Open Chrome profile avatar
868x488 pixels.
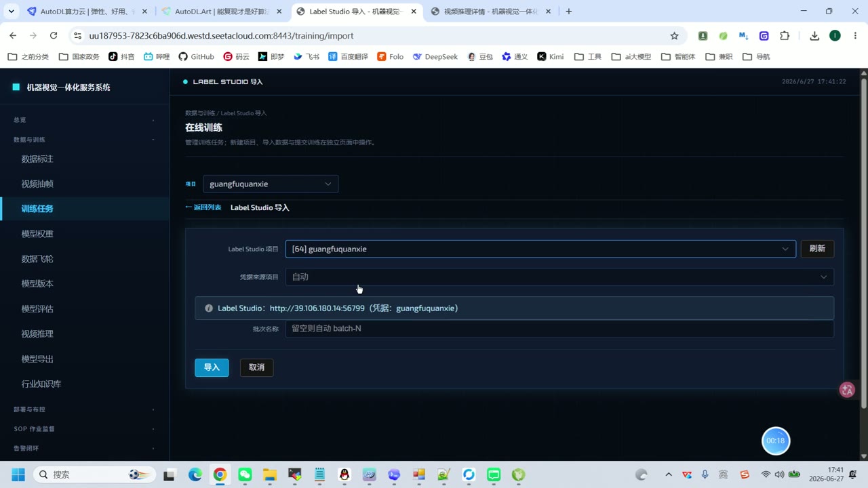click(x=835, y=36)
